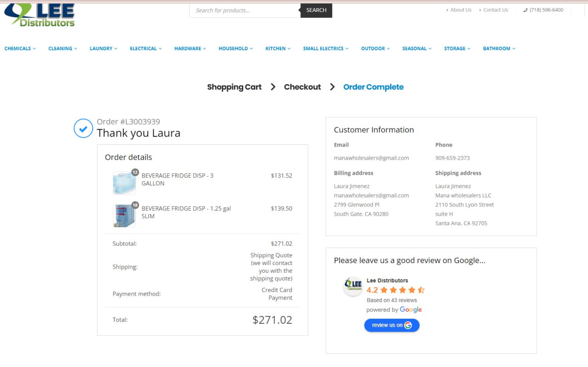Open the 1.25 gal Slim dispenser thumbnail
Screen dimensions: 588x367
124,215
